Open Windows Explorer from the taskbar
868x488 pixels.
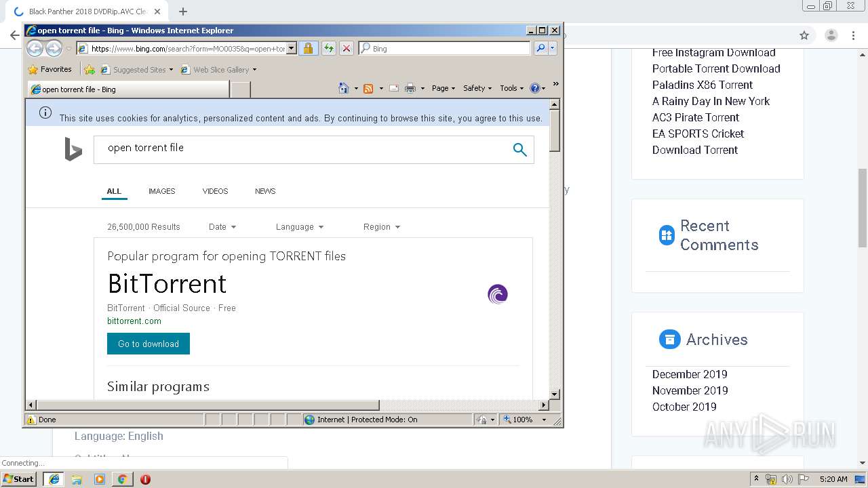pyautogui.click(x=77, y=479)
